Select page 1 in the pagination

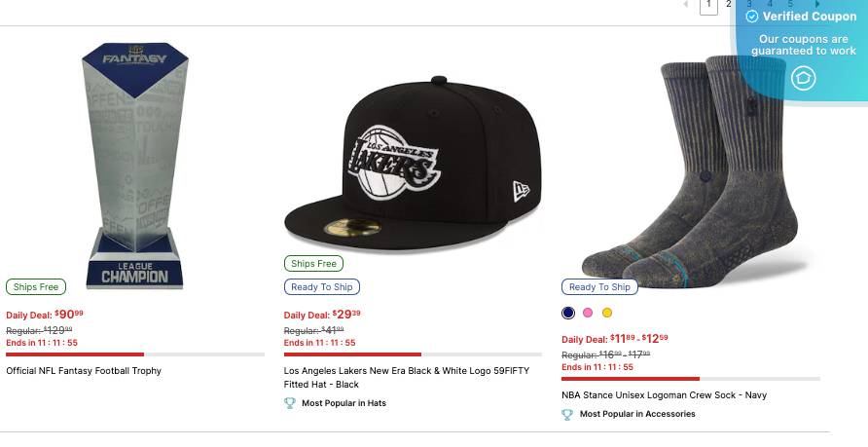708,6
